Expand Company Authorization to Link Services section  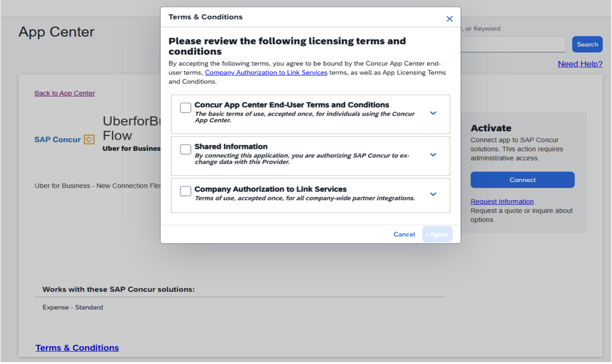click(433, 194)
